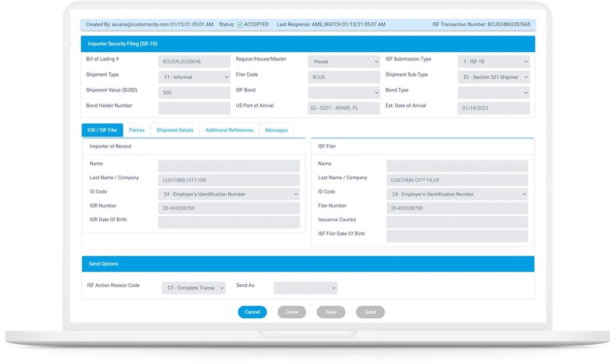Click the Shipment Value ($USD) field

click(x=195, y=93)
